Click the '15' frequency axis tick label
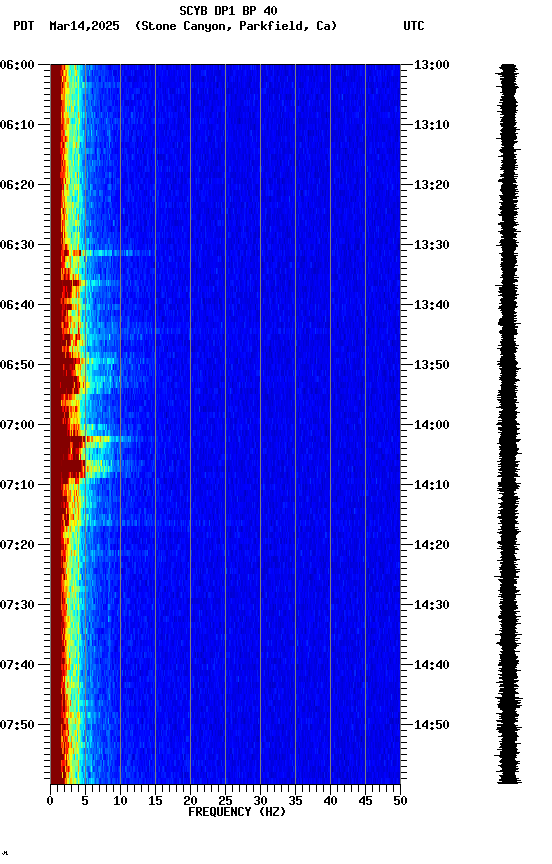Screen dimensions: 552x864 155,801
